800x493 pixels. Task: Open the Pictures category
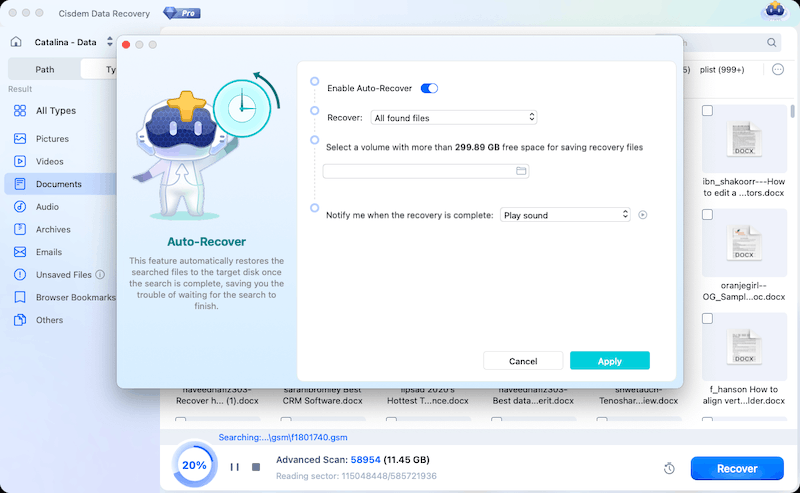point(52,139)
